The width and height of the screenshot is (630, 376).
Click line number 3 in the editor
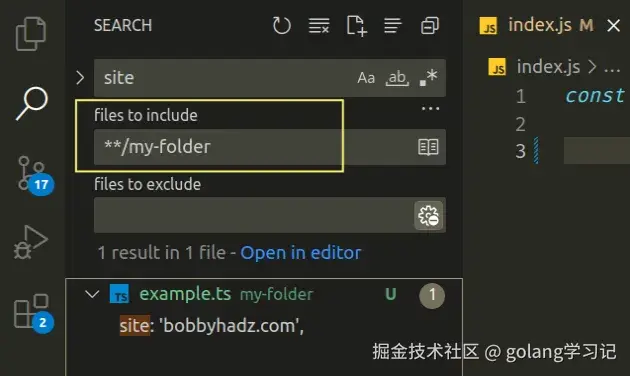[520, 151]
